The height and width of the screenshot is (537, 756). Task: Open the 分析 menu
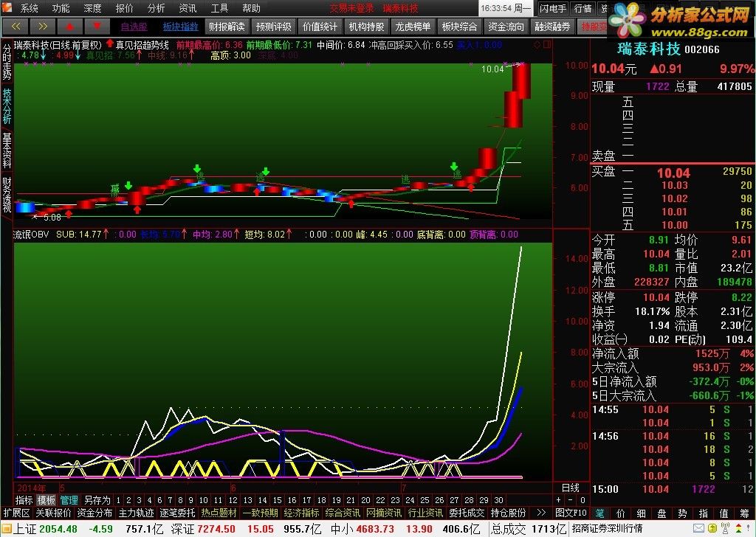pyautogui.click(x=157, y=8)
